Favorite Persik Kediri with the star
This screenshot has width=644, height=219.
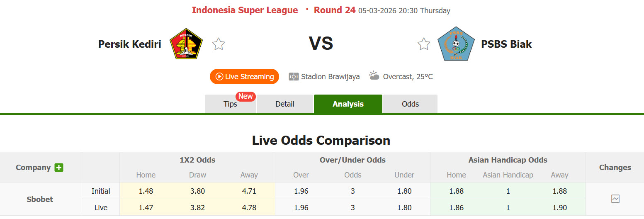(x=219, y=44)
